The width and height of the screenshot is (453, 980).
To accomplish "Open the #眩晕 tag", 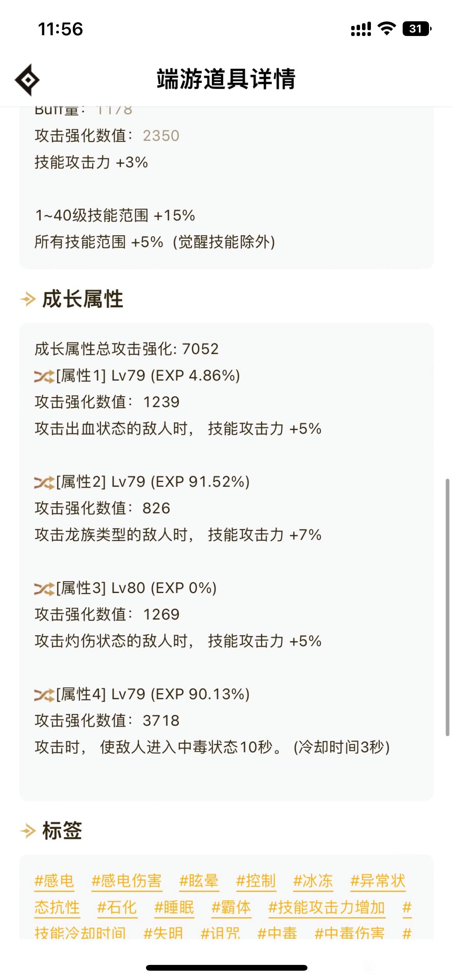I will (x=199, y=881).
